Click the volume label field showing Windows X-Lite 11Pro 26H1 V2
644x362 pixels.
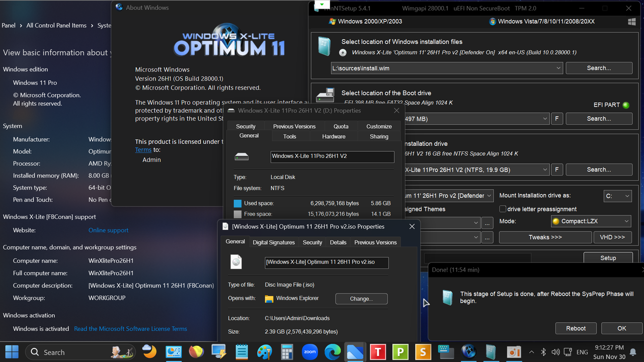click(x=332, y=157)
